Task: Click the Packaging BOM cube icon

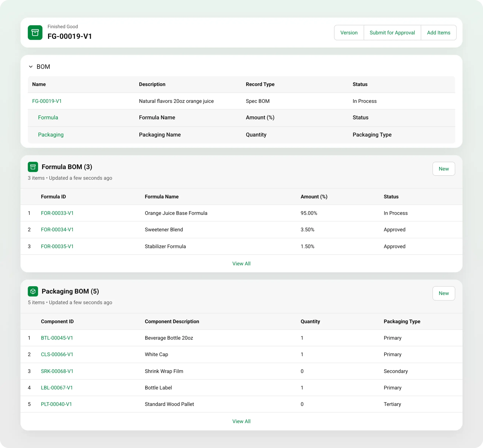Action: click(33, 291)
